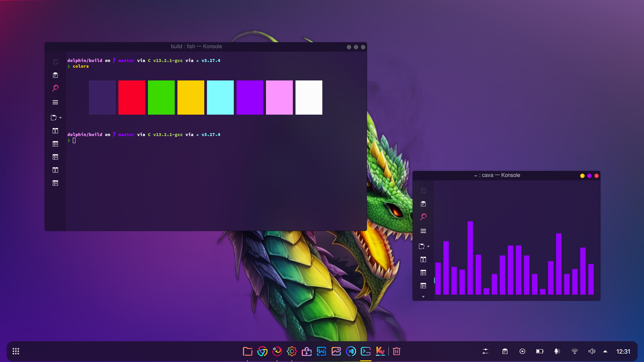Open battery status tray icon

[x=540, y=351]
